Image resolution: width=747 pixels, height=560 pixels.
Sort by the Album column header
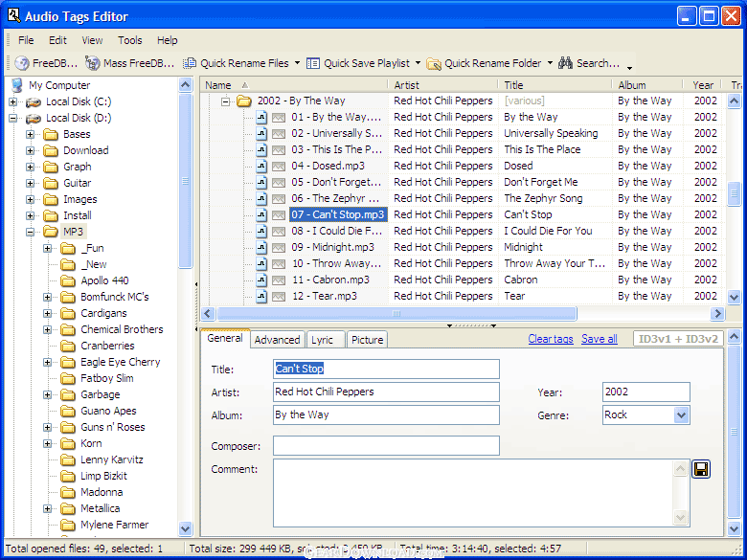[646, 85]
